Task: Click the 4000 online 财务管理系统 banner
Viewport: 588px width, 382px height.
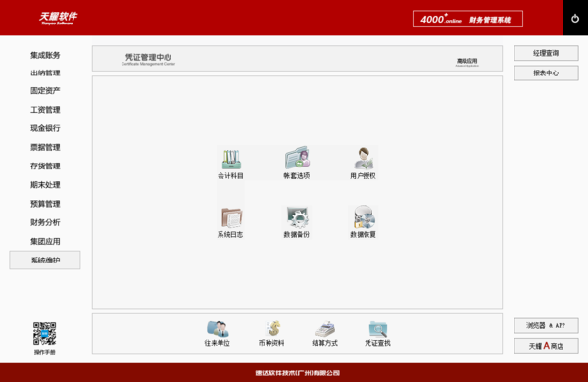Action: click(x=467, y=19)
